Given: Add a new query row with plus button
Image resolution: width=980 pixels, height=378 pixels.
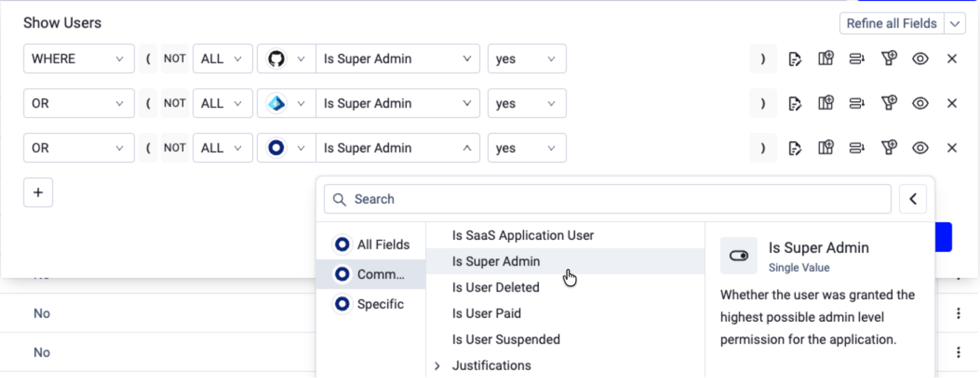Looking at the screenshot, I should pos(38,192).
